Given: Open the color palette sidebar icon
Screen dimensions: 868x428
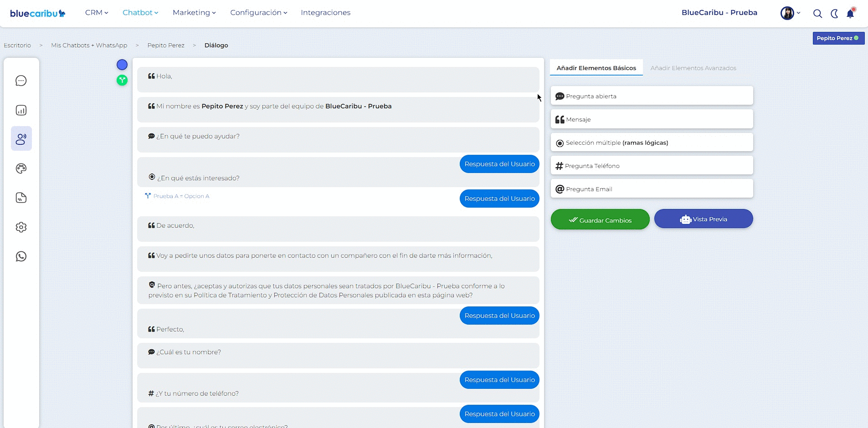Looking at the screenshot, I should tap(21, 168).
